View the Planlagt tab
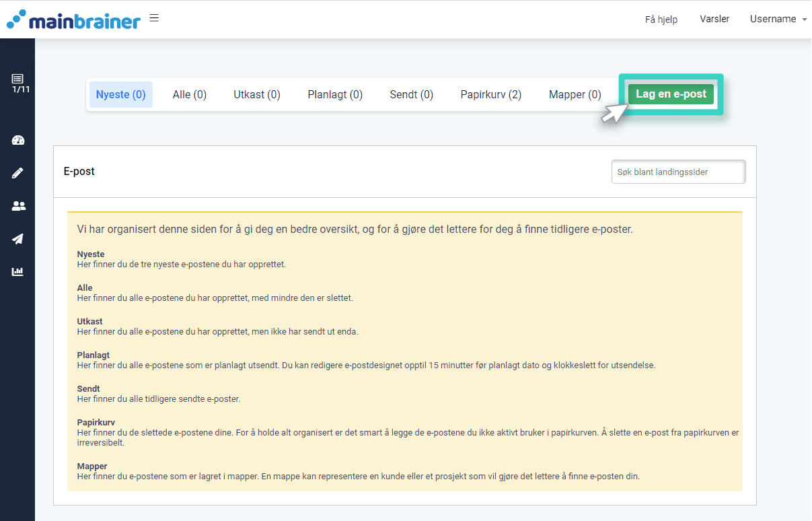 pos(334,94)
